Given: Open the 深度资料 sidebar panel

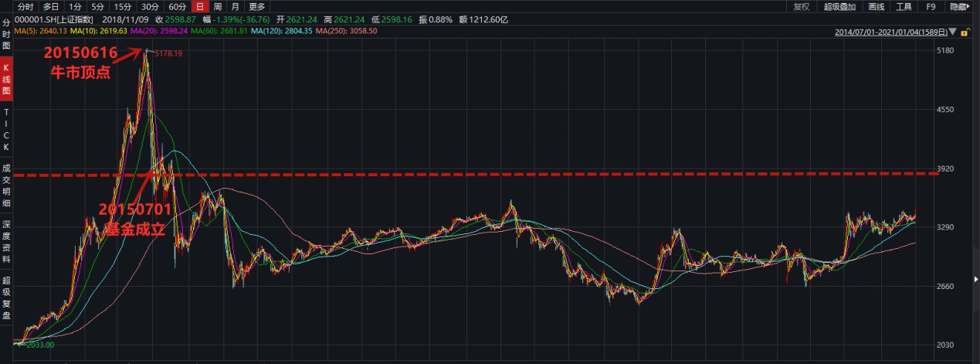Looking at the screenshot, I should coord(6,241).
